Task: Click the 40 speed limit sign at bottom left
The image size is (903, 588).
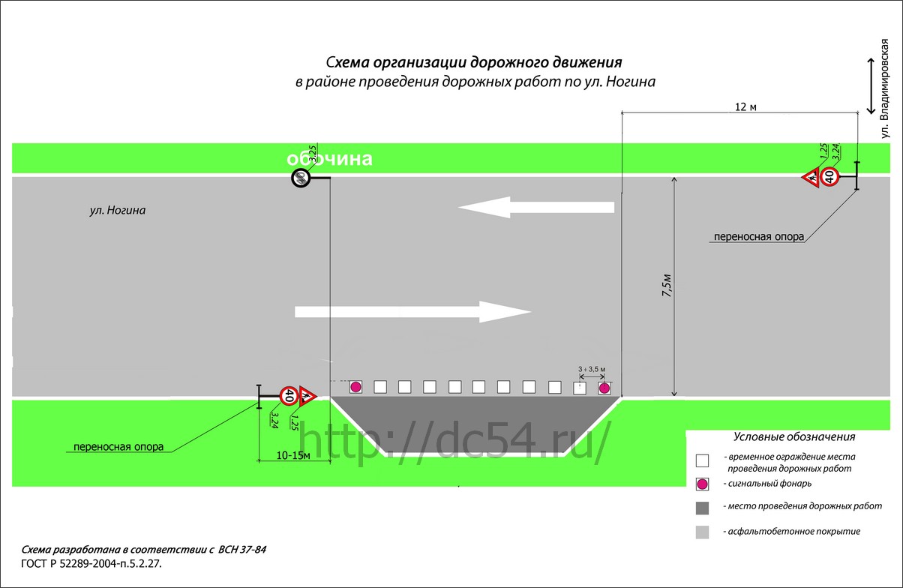Action: (x=289, y=394)
